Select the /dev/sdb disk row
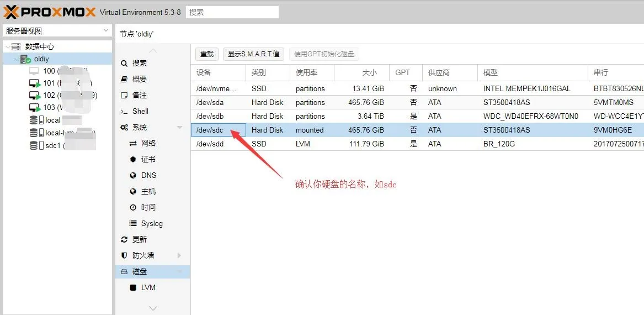644x315 pixels. pos(417,116)
